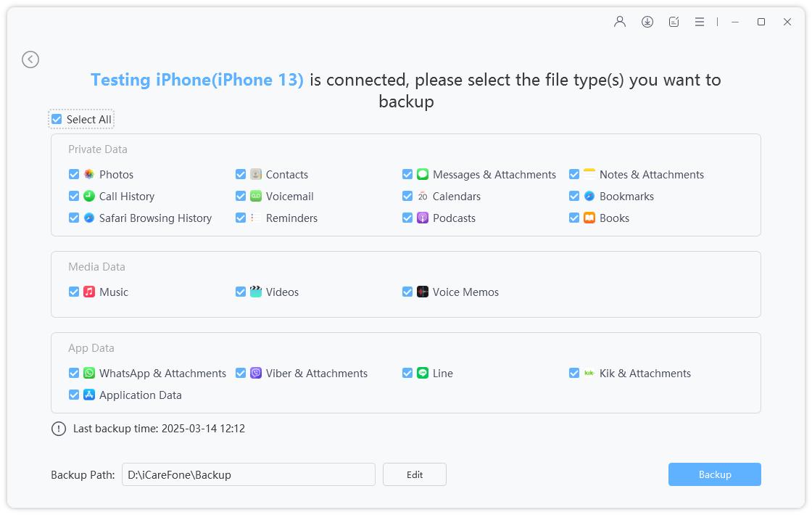
Task: Uncheck the Voicemail checkbox
Action: [241, 196]
